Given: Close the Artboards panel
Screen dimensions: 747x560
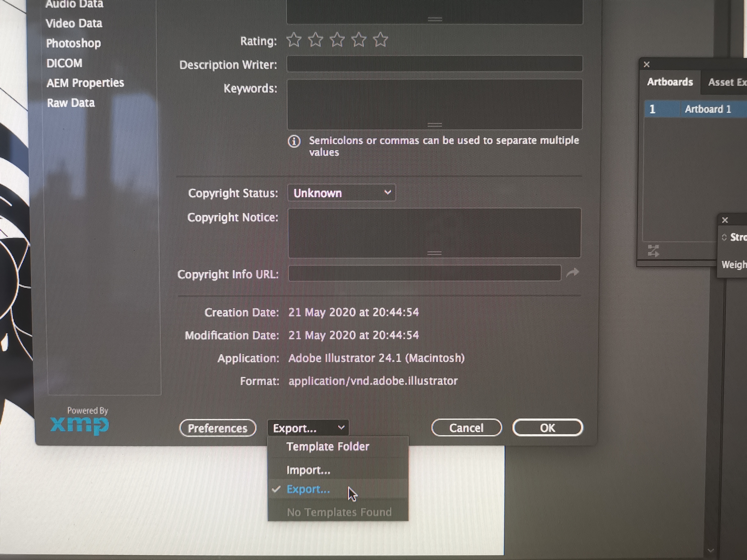Looking at the screenshot, I should [x=647, y=64].
